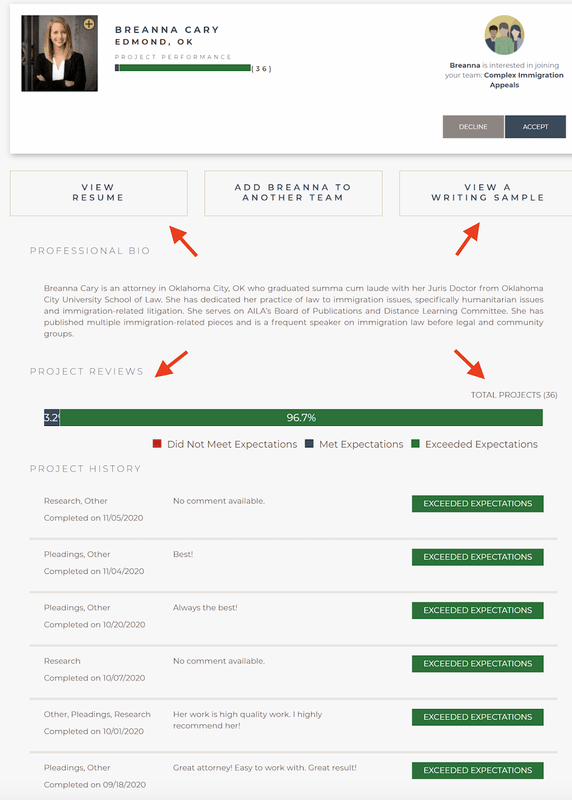Click Exceeded Expectations badge for 09/18/2020 project
Viewport: 572px width, 800px height.
(x=478, y=770)
